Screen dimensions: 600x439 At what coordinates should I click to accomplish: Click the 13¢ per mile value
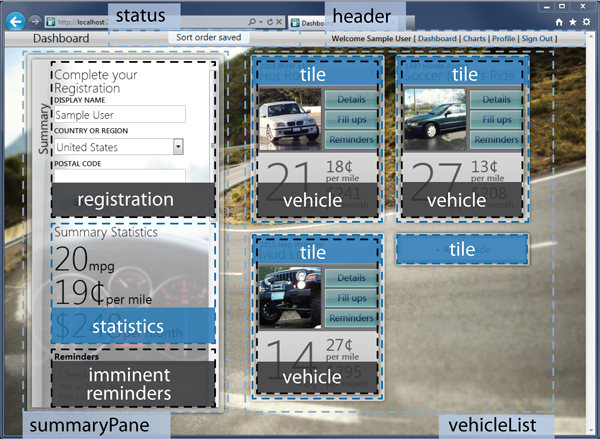pos(487,171)
